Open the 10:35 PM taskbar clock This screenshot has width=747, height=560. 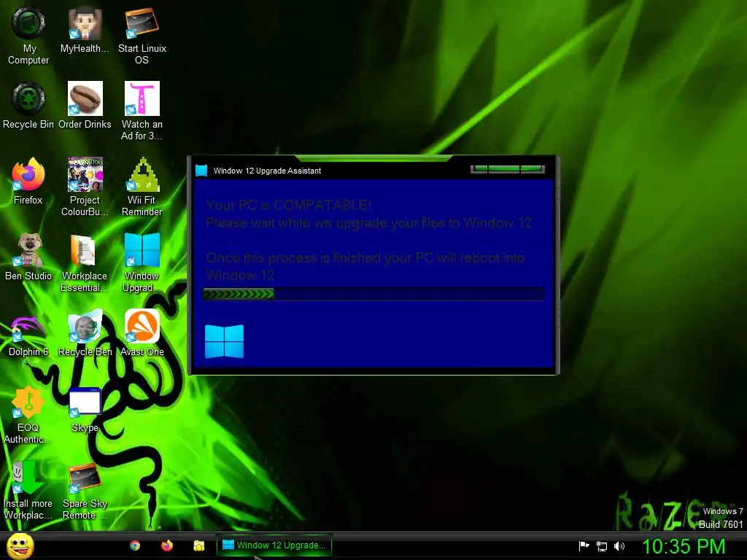coord(684,546)
